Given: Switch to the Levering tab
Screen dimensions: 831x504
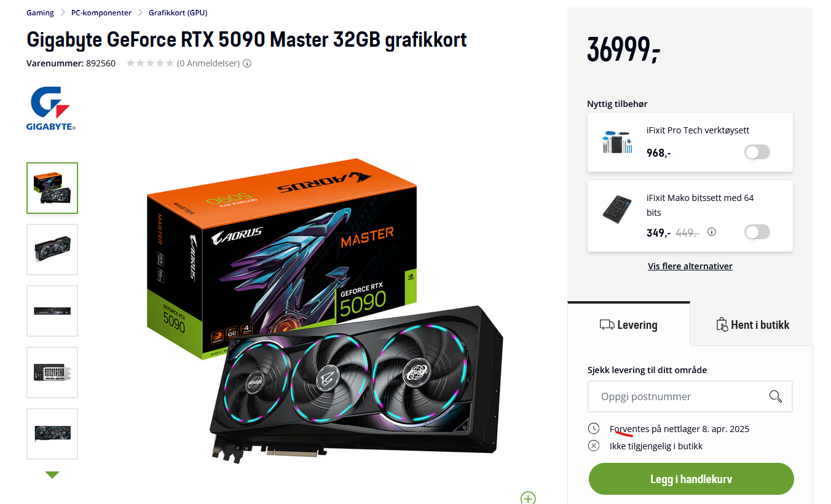Looking at the screenshot, I should (628, 325).
